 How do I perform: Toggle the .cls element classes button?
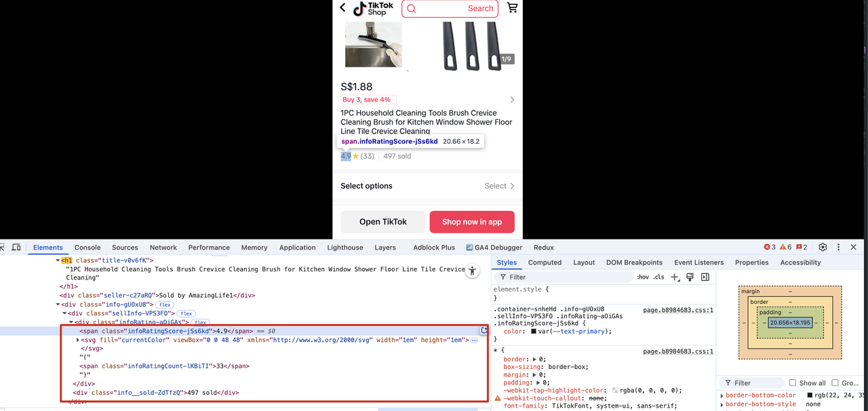click(658, 277)
